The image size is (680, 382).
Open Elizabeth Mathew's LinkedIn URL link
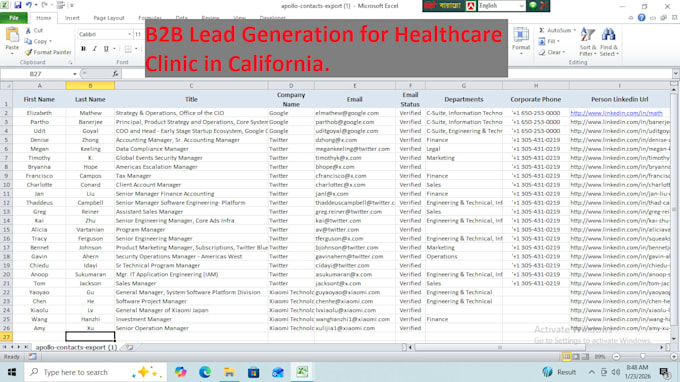(x=616, y=113)
